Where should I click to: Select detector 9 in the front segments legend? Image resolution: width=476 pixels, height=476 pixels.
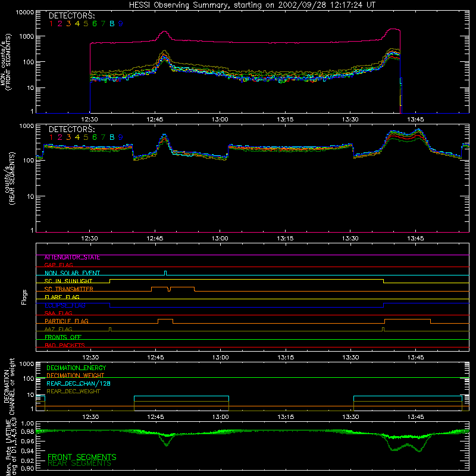click(x=121, y=24)
